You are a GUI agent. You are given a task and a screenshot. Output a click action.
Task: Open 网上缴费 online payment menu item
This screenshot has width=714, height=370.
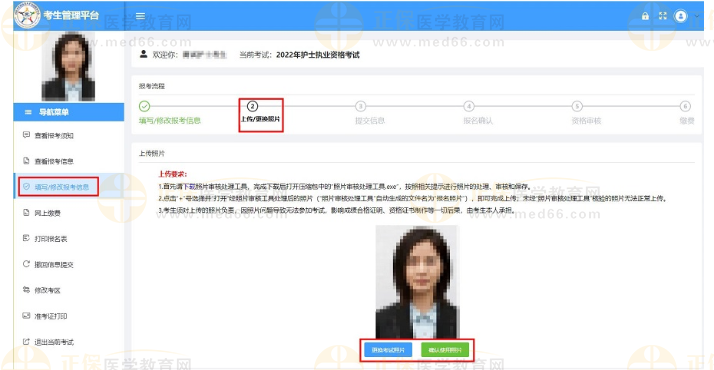tap(42, 213)
